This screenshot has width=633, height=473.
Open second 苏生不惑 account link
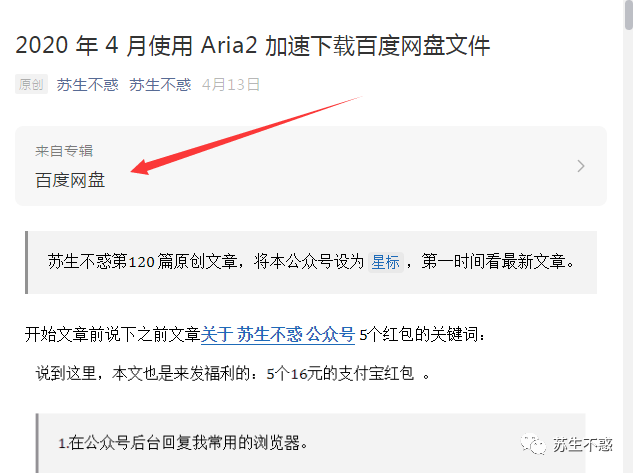pos(160,85)
